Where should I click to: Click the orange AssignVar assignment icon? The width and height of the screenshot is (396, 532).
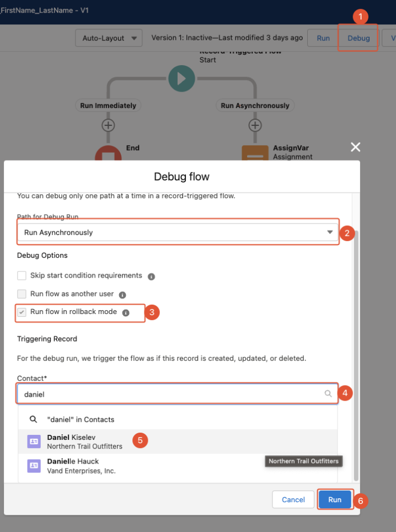(x=255, y=153)
